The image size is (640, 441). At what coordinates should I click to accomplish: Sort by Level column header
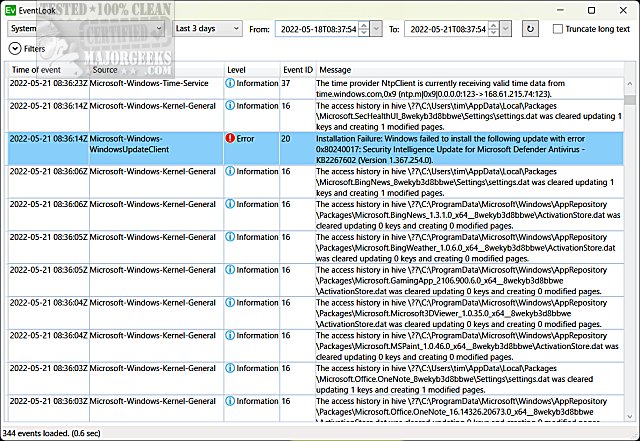(251, 70)
